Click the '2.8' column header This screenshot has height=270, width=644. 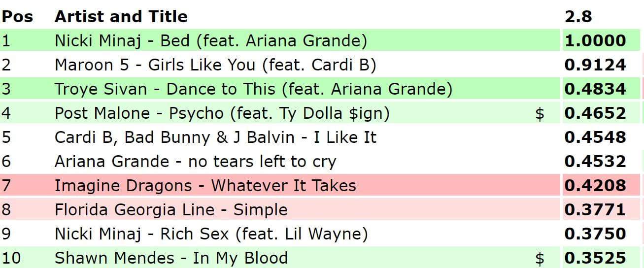tap(578, 17)
